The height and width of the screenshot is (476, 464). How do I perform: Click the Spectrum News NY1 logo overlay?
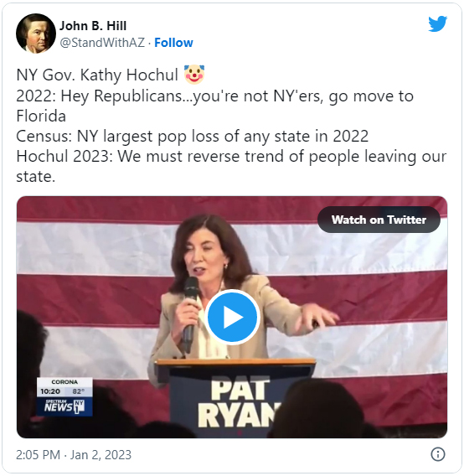pos(64,406)
